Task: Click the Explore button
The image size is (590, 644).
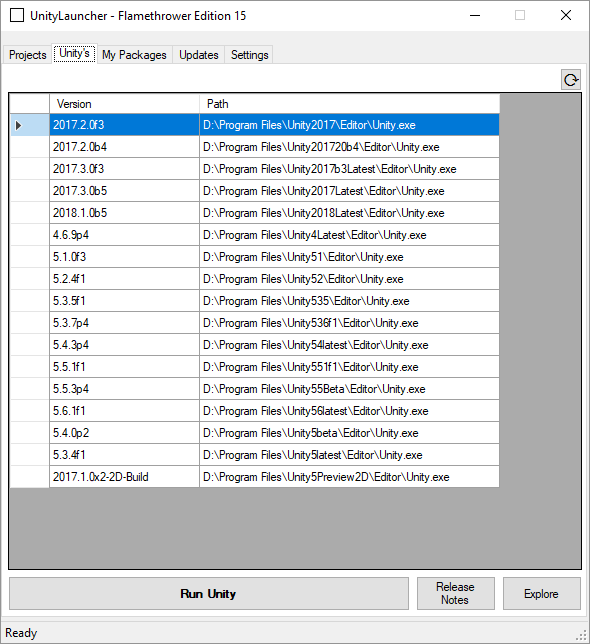Action: click(542, 593)
